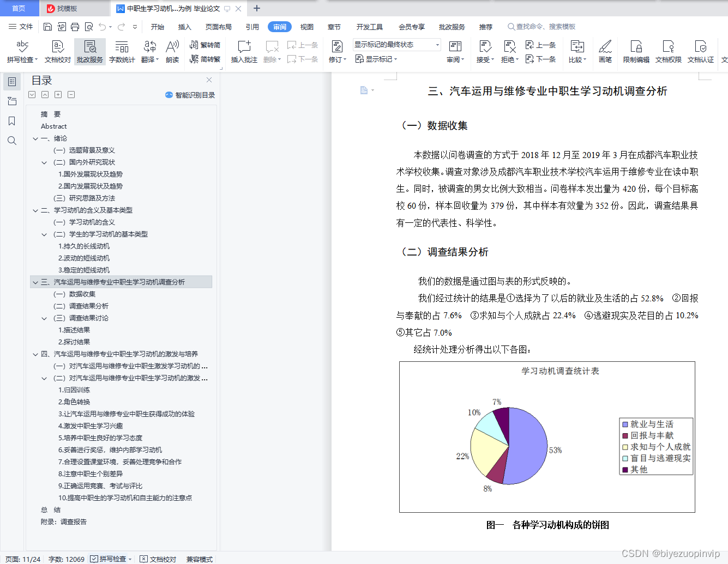Open 文档认证 document certification
The image size is (728, 564).
pos(701,52)
